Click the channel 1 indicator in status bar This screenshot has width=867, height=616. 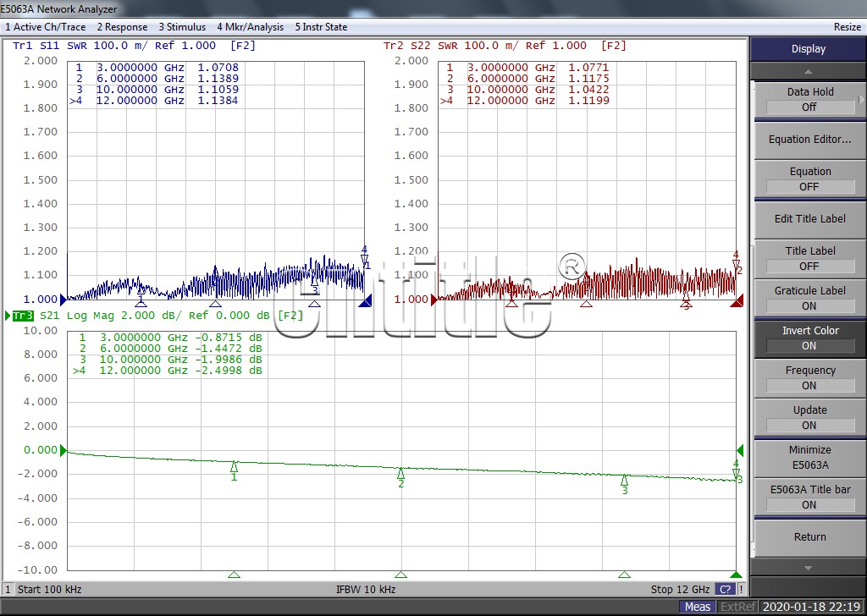pyautogui.click(x=8, y=590)
